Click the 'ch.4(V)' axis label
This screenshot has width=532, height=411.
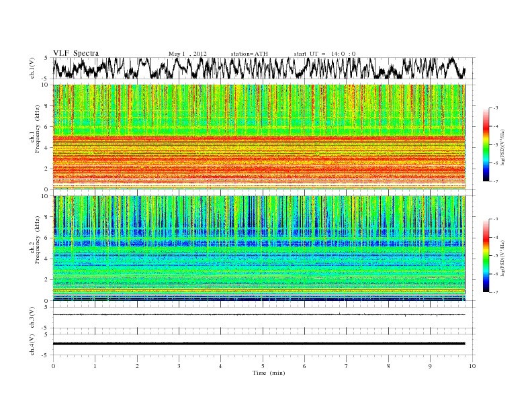(x=32, y=345)
